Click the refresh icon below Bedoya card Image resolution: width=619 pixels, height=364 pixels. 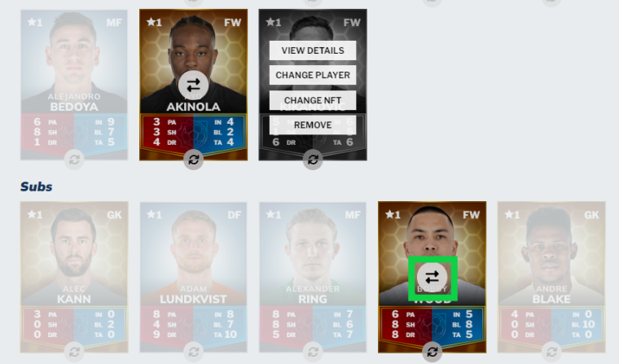[x=74, y=160]
